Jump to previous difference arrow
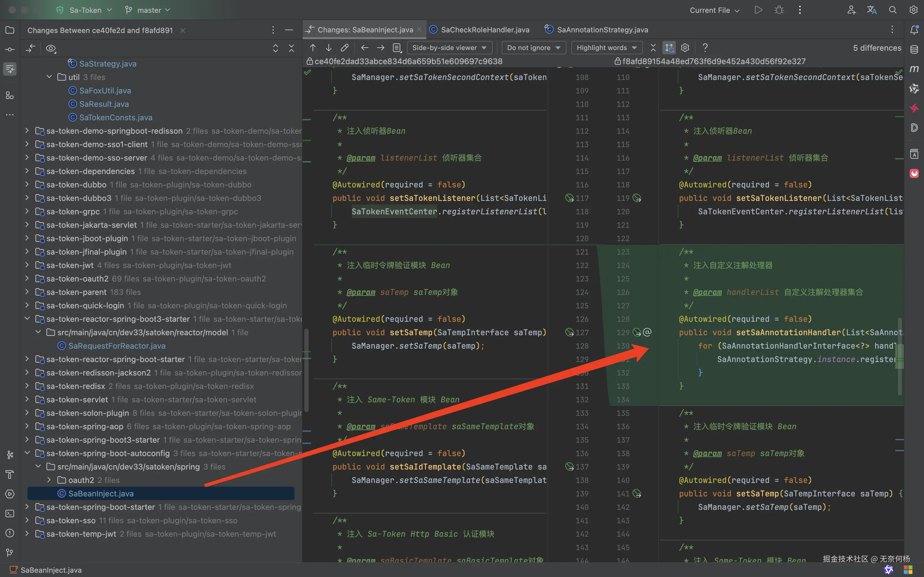Viewport: 924px width, 577px height. pos(313,48)
